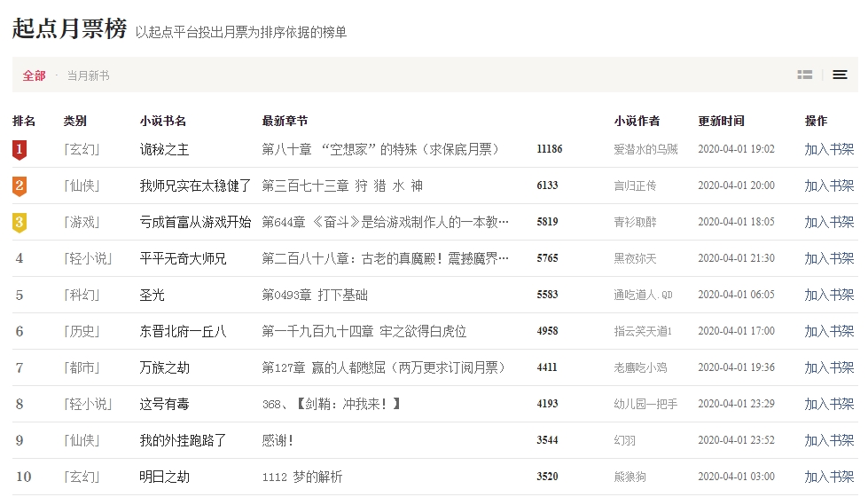The image size is (868, 497).
Task: Open the 玄幻 category for rank 1
Action: pyautogui.click(x=82, y=149)
